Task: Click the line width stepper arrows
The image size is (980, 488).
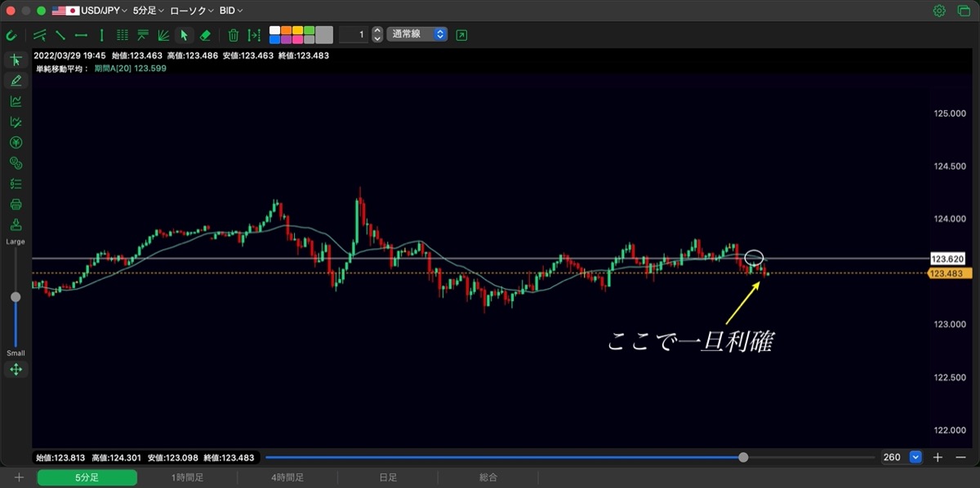Action: [376, 34]
